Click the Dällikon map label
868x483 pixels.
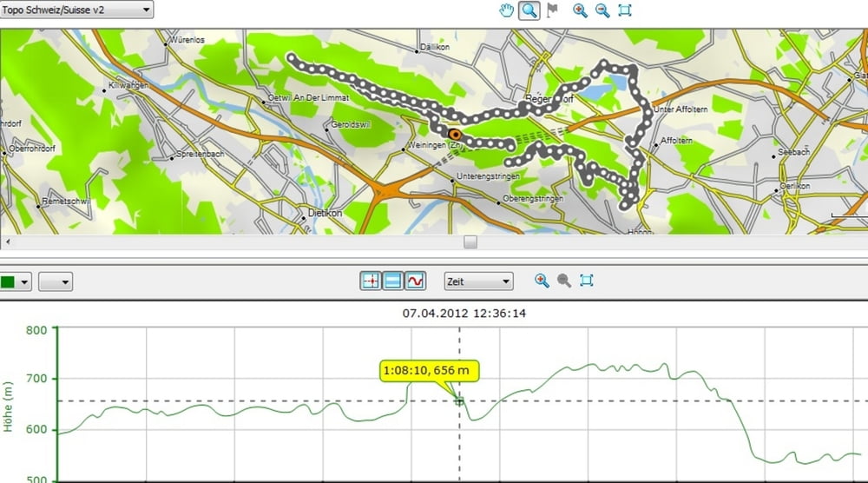tap(435, 47)
